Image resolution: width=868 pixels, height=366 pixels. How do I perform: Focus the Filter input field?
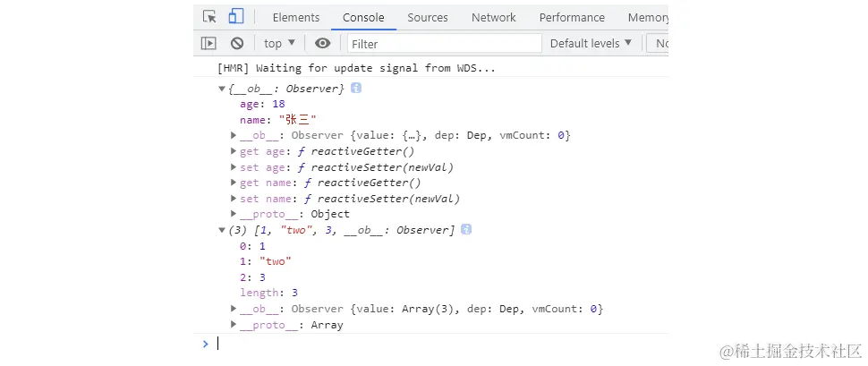click(445, 43)
